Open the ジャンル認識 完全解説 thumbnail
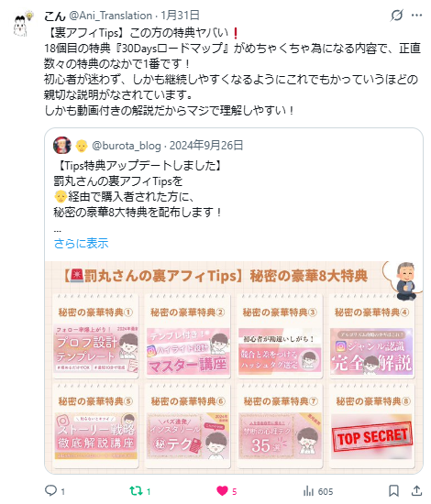Screen dimensions: 431x504 click(371, 352)
